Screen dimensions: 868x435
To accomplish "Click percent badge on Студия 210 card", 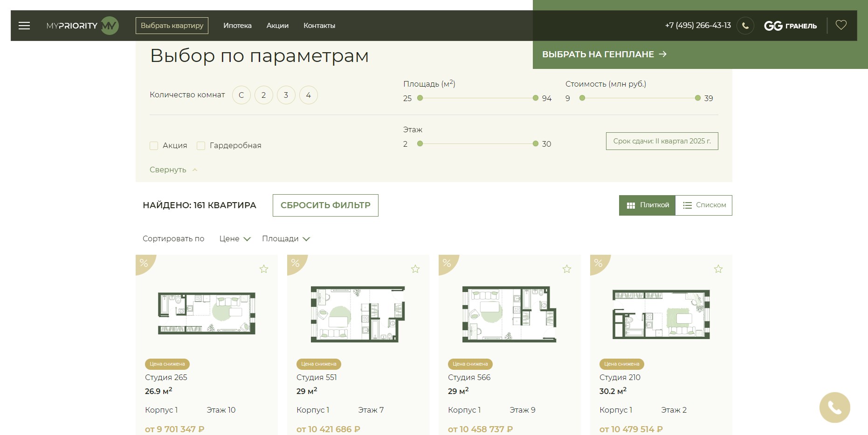I will coord(599,263).
